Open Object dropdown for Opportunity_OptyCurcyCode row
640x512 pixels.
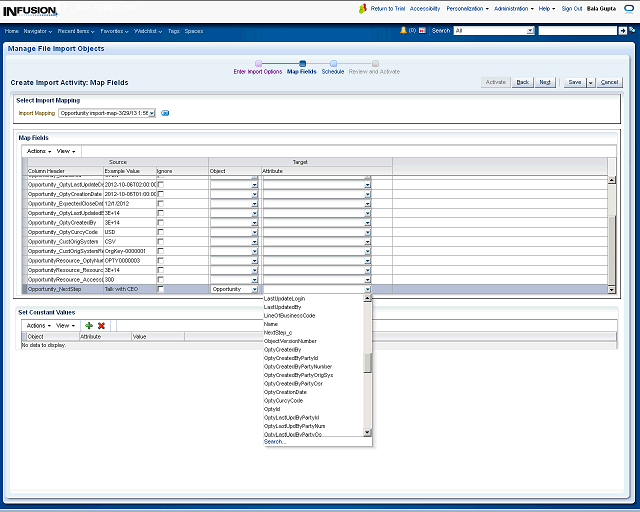255,232
